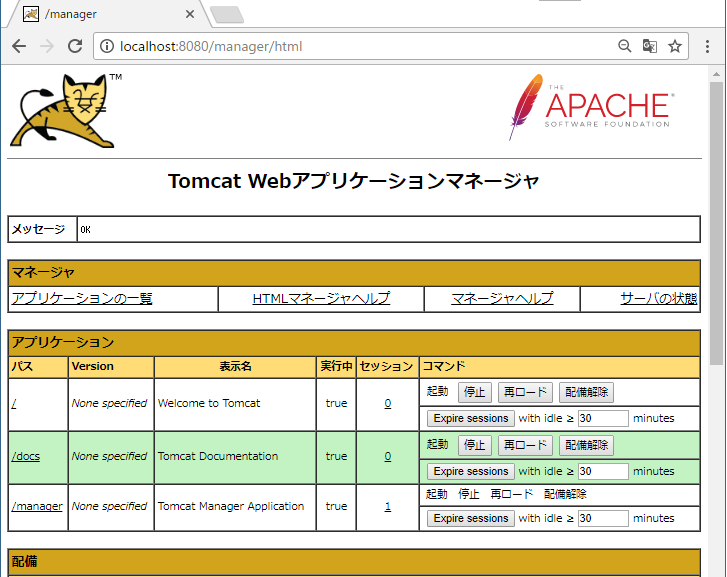Open アプリケーションの一覧 link
The width and height of the screenshot is (727, 577).
click(x=82, y=298)
